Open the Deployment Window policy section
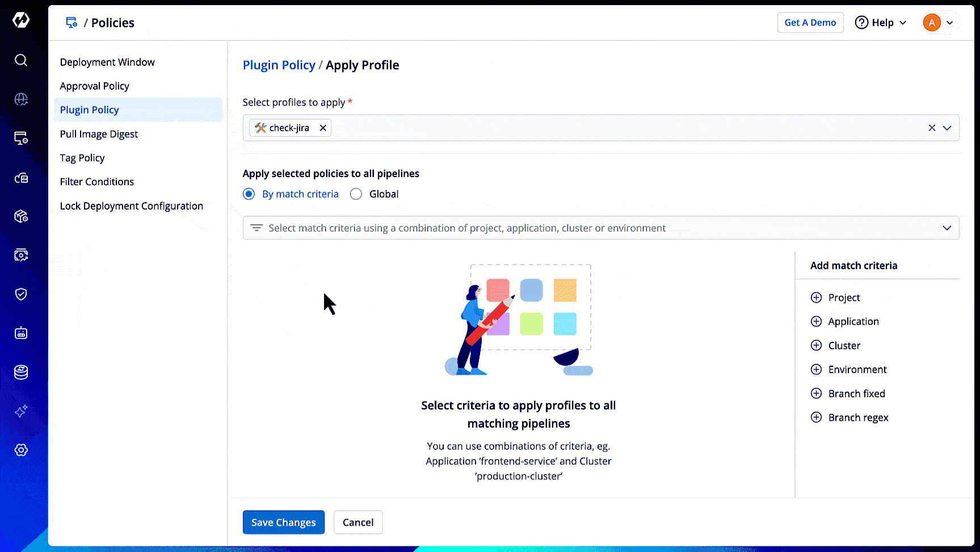 (107, 62)
